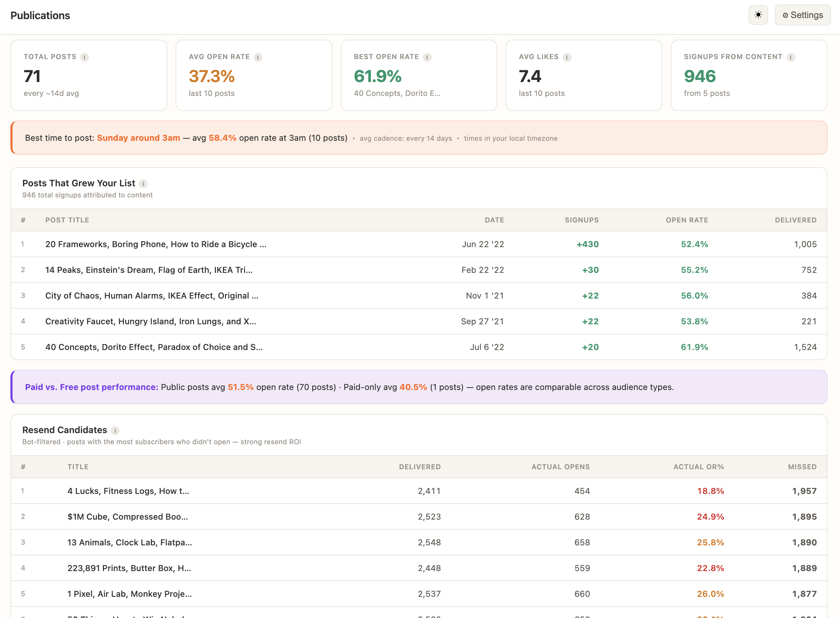840x618 pixels.
Task: Toggle light/dark mode with the sun icon
Action: [x=758, y=15]
